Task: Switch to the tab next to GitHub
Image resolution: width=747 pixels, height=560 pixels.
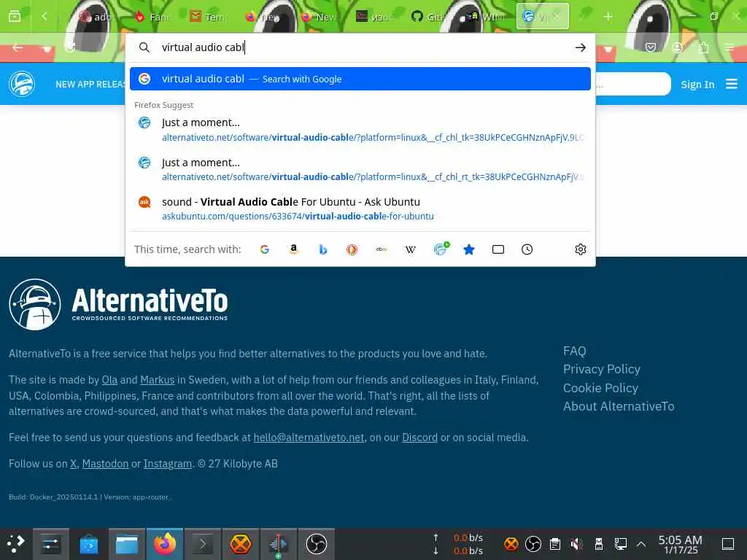Action: coord(484,17)
